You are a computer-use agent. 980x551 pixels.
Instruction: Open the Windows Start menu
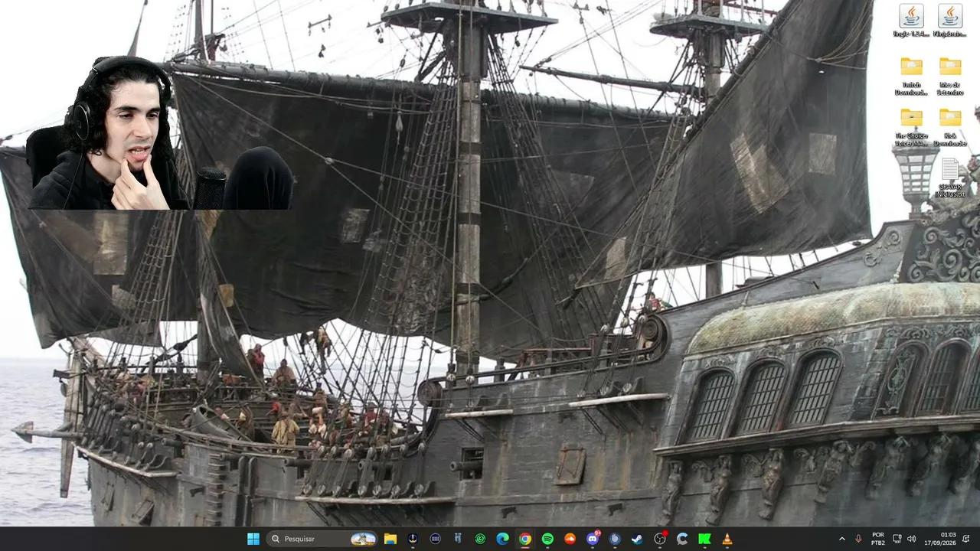click(x=253, y=539)
